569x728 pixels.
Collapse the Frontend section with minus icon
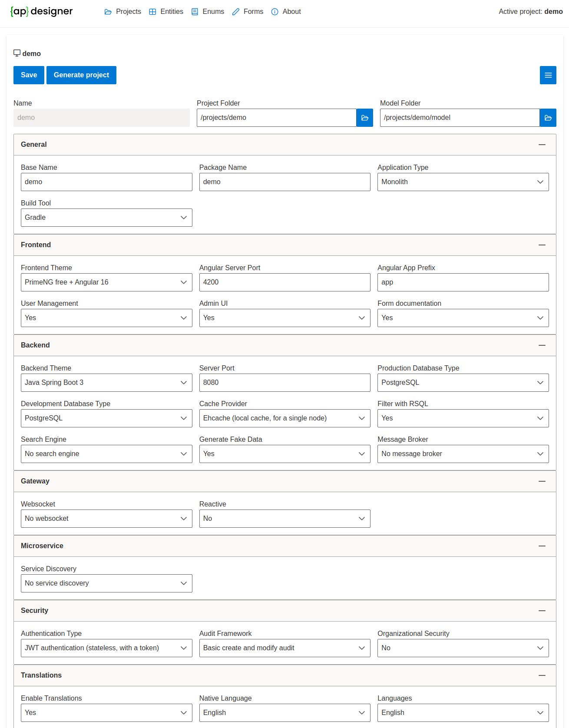pyautogui.click(x=542, y=245)
